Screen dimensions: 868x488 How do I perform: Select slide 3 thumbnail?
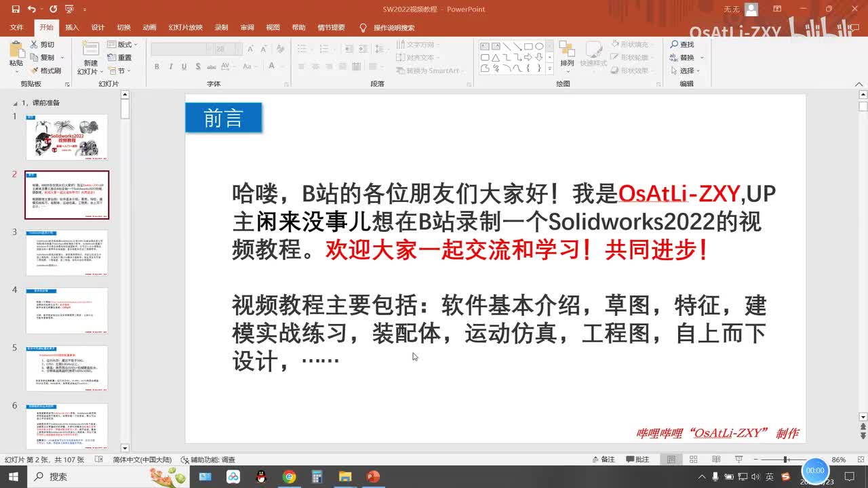66,253
